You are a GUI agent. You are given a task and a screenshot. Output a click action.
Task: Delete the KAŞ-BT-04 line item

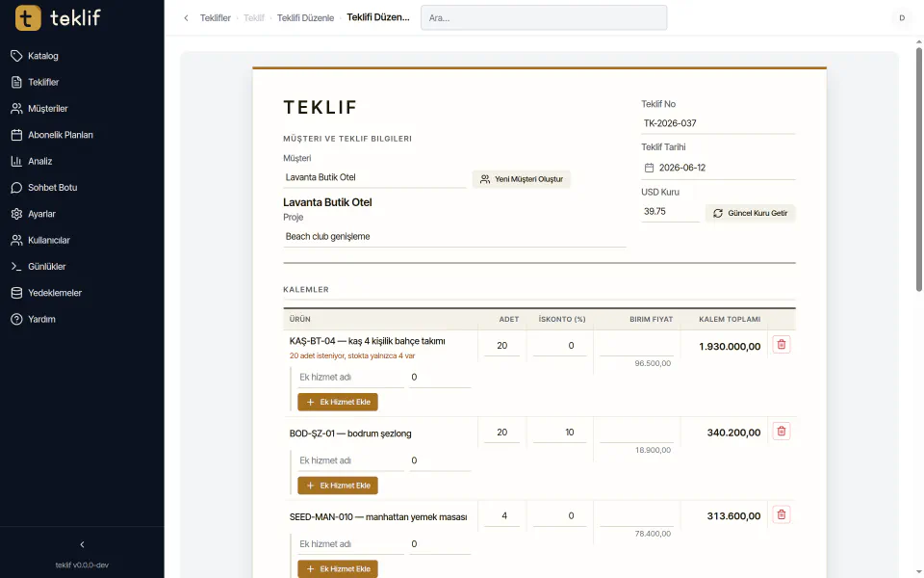[x=782, y=345]
